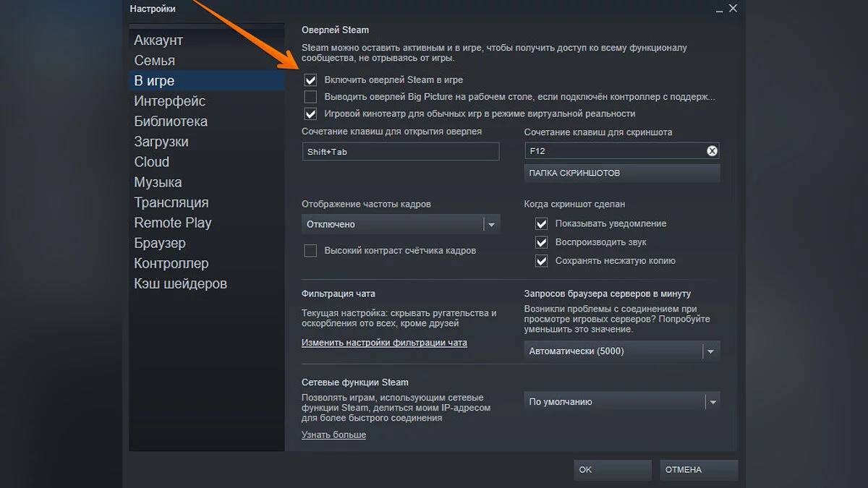The height and width of the screenshot is (488, 868).
Task: Click the 'ПАПКА СКРИНШОТОВ' button
Action: [622, 174]
